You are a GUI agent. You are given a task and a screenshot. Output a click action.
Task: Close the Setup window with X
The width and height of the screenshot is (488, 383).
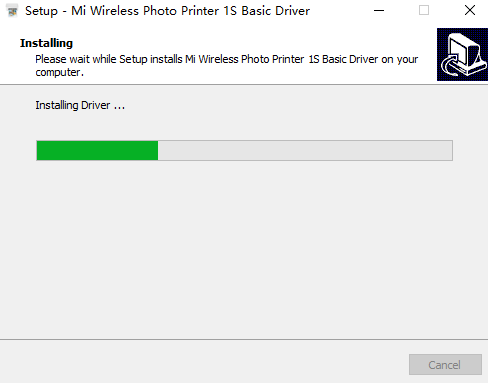point(470,11)
